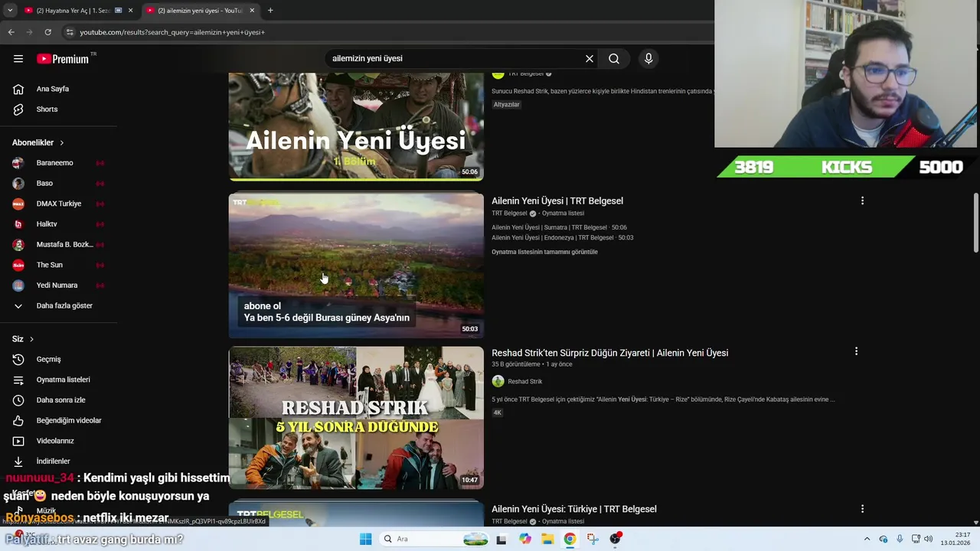Open the Sumatra episode playlist entry
Image resolution: width=980 pixels, height=551 pixels.
pyautogui.click(x=559, y=227)
